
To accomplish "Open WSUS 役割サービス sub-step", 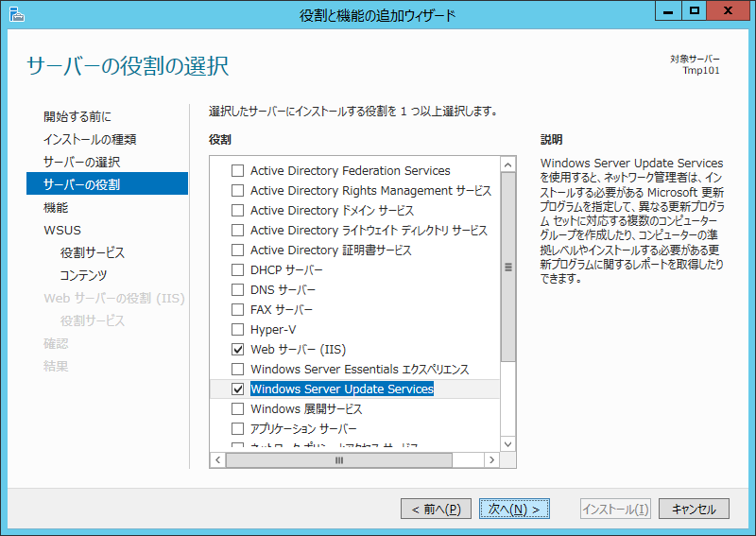I will [x=92, y=252].
